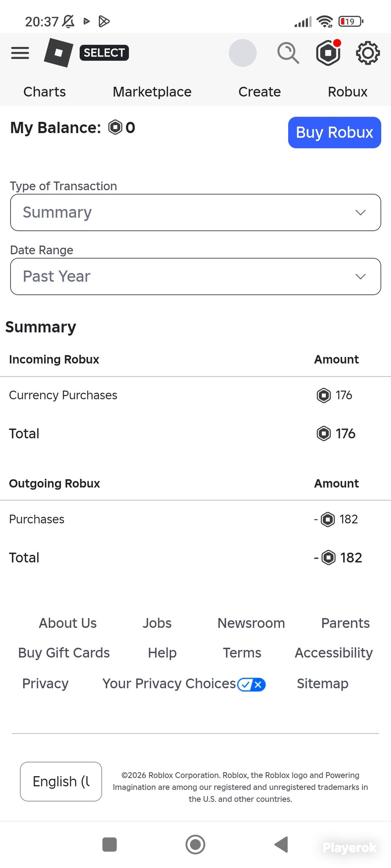Click the Buy Robux button
Image resolution: width=391 pixels, height=868 pixels.
(x=335, y=132)
